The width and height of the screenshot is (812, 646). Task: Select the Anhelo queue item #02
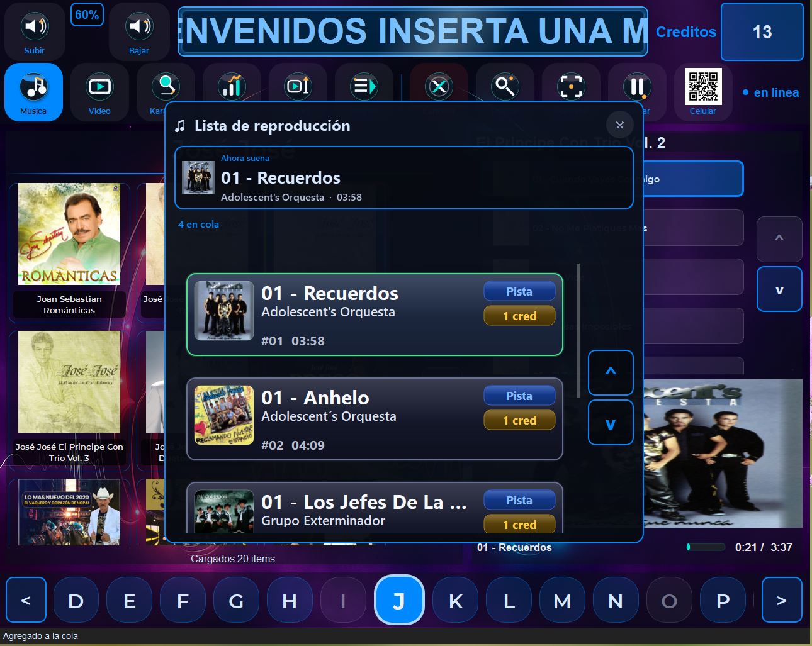(x=375, y=419)
